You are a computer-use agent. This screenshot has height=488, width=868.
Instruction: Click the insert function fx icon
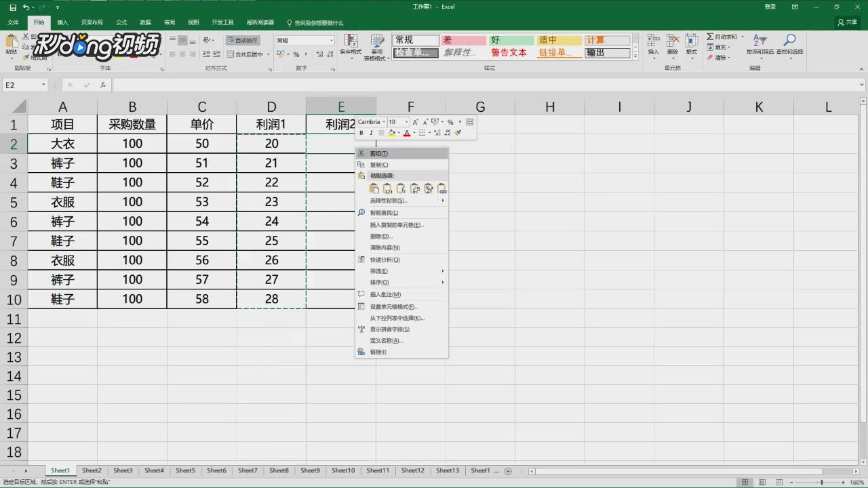[x=103, y=85]
